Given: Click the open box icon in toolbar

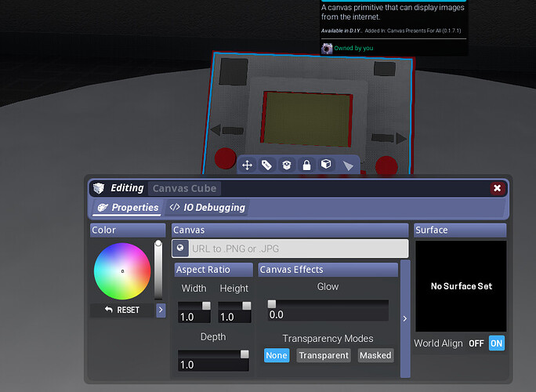Looking at the screenshot, I should 287,165.
